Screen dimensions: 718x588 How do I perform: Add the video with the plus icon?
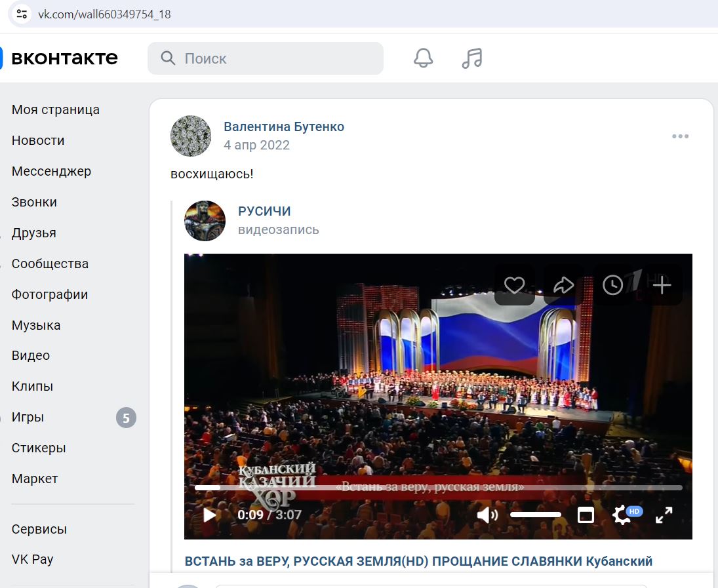pyautogui.click(x=662, y=285)
